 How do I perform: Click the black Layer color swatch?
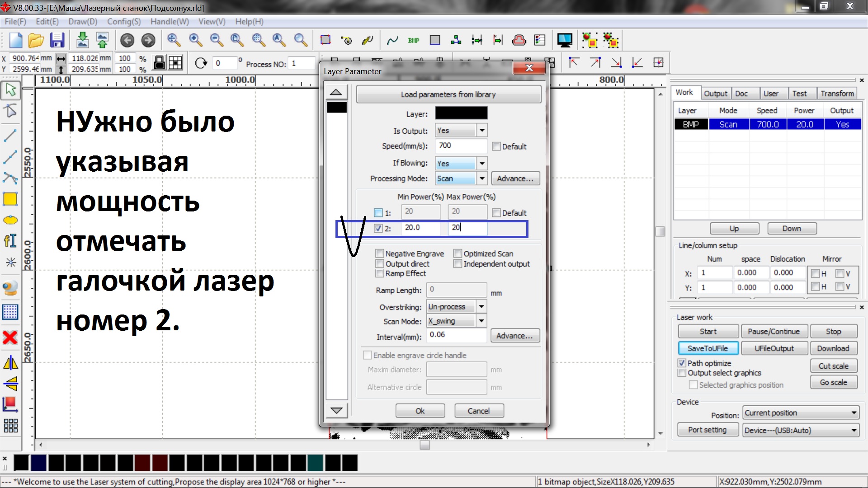(461, 113)
